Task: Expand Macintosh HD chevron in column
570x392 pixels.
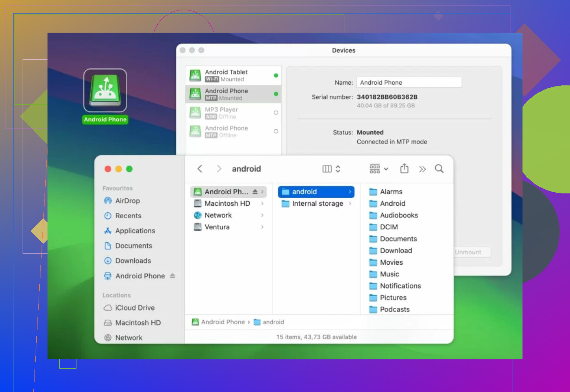Action: pyautogui.click(x=262, y=203)
